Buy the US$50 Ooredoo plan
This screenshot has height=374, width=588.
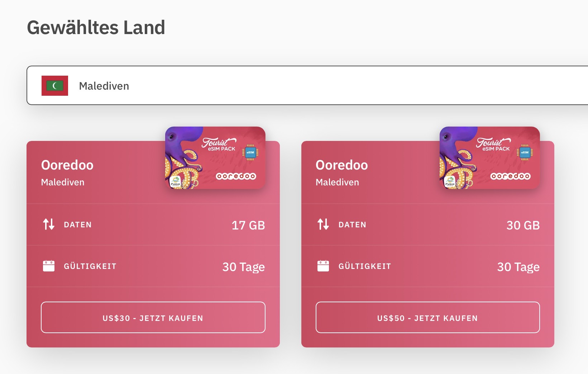coord(427,318)
